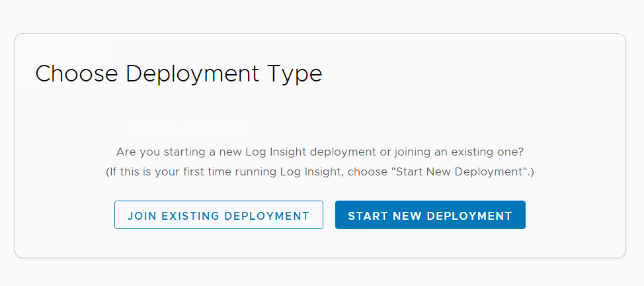Click "Log Insight" in the parenthetical hint
644x286 pixels.
click(x=310, y=172)
